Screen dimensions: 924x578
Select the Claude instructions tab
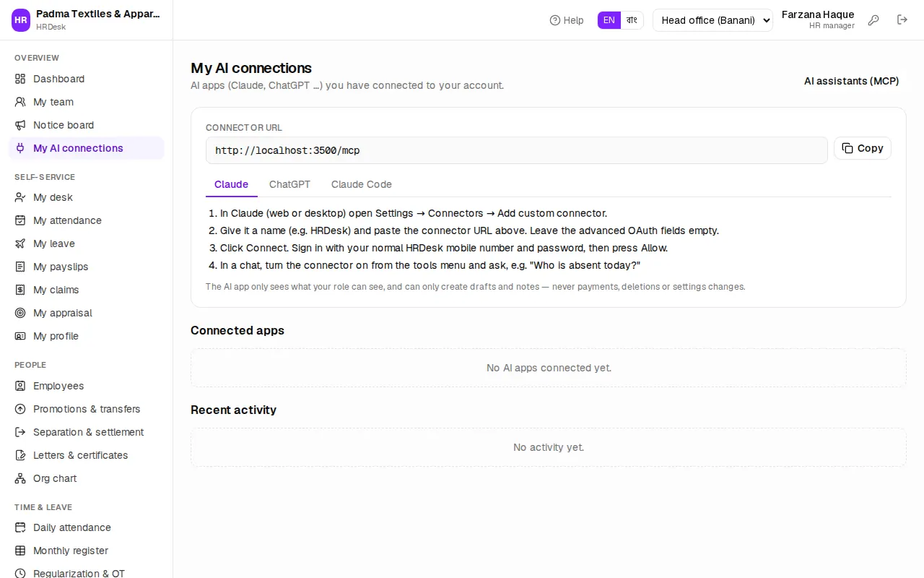pos(231,184)
